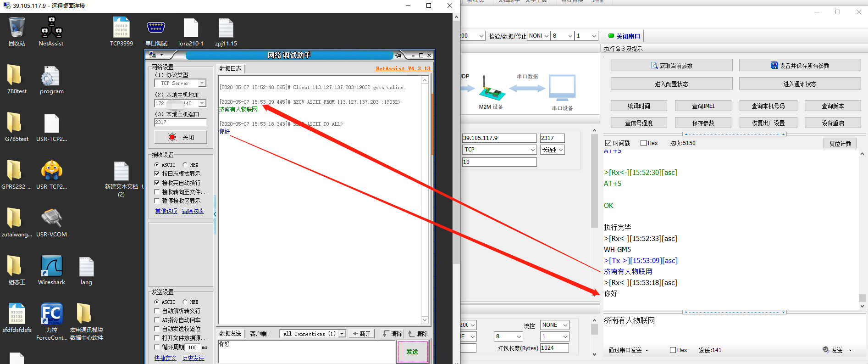Viewport: 868px width, 364px height.
Task: Click the green send button
Action: pos(412,352)
